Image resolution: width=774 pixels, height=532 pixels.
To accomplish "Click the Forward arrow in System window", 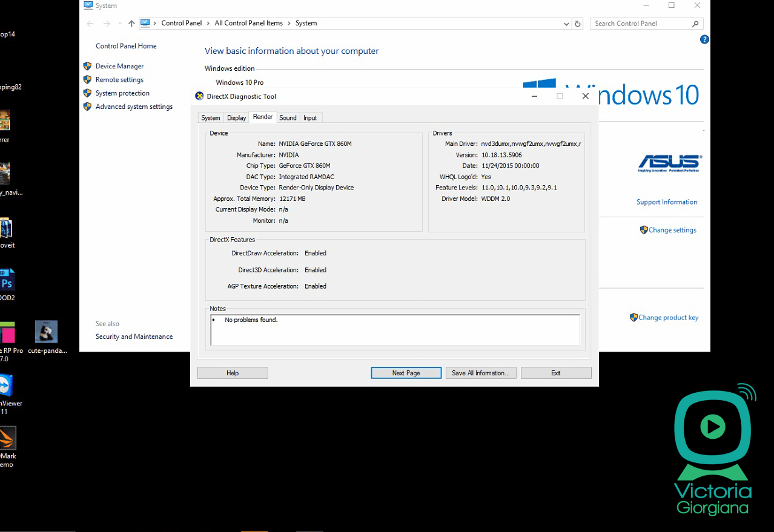I will tap(107, 24).
